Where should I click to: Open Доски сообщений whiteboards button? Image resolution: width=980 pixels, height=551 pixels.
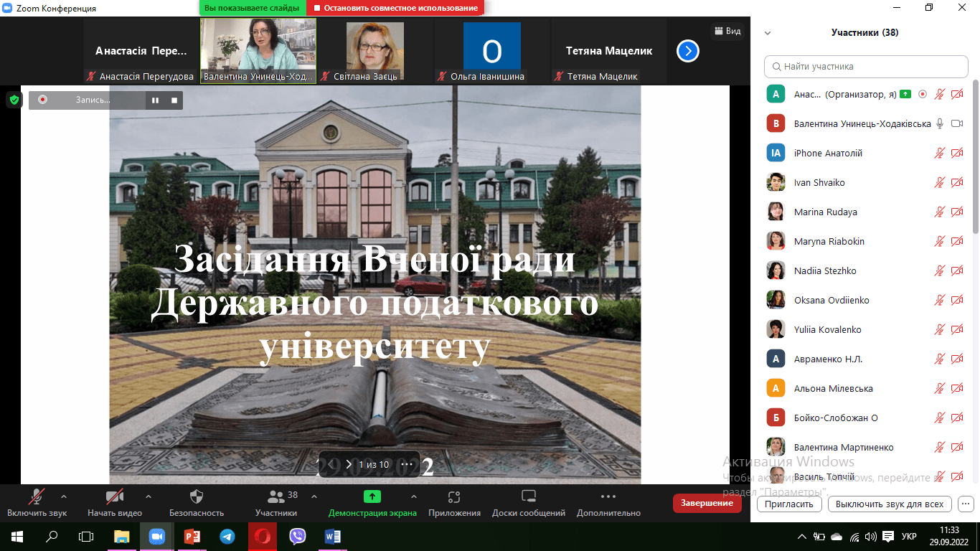(x=529, y=503)
